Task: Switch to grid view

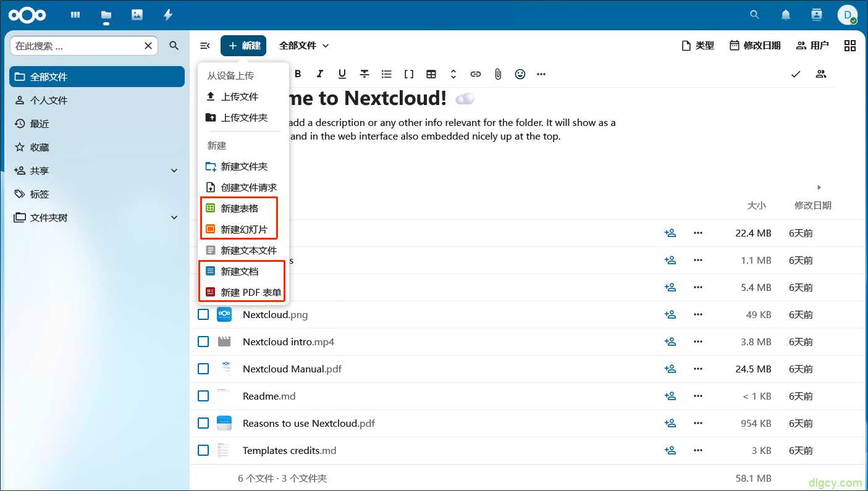Action: coord(850,46)
